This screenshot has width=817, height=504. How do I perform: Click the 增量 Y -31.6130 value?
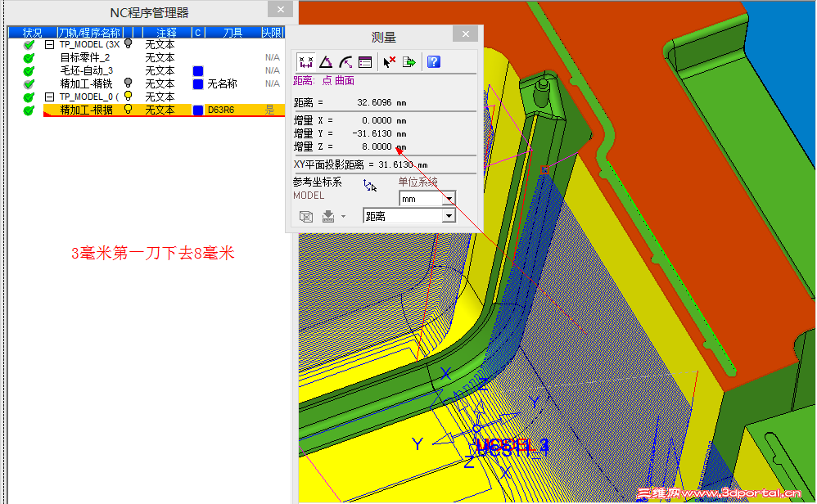click(372, 134)
